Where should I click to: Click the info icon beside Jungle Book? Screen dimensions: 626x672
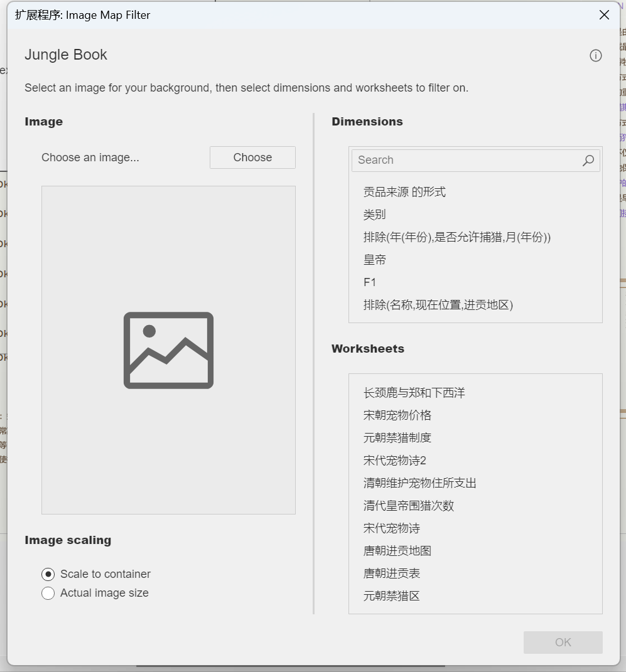click(x=595, y=56)
